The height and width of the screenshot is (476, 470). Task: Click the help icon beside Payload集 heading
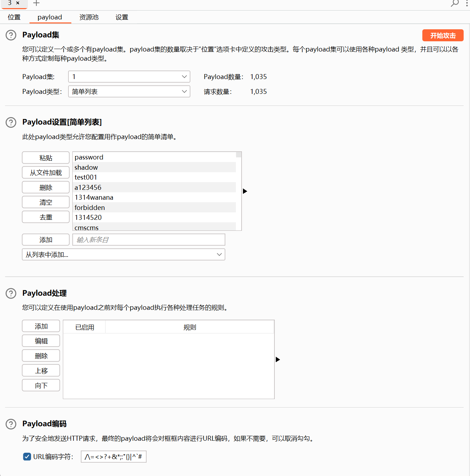11,35
